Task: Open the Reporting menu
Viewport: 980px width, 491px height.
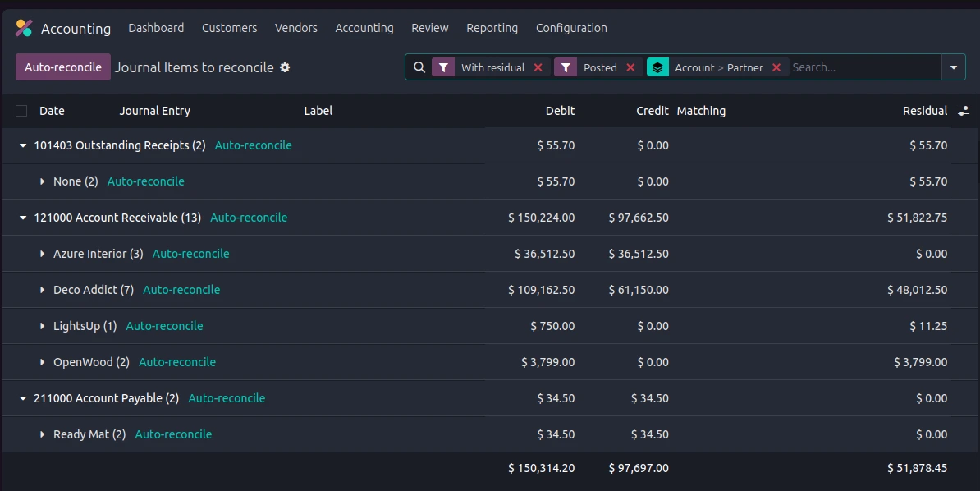Action: 492,28
